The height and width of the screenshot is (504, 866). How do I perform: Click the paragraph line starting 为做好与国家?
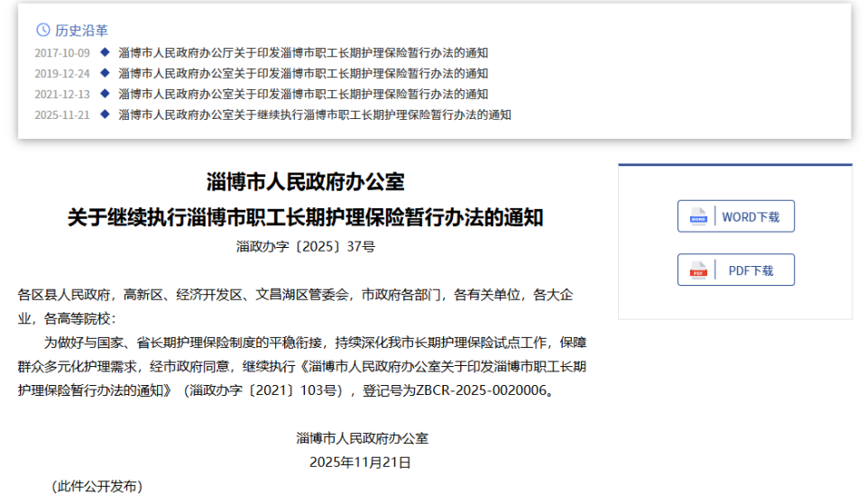coord(316,343)
